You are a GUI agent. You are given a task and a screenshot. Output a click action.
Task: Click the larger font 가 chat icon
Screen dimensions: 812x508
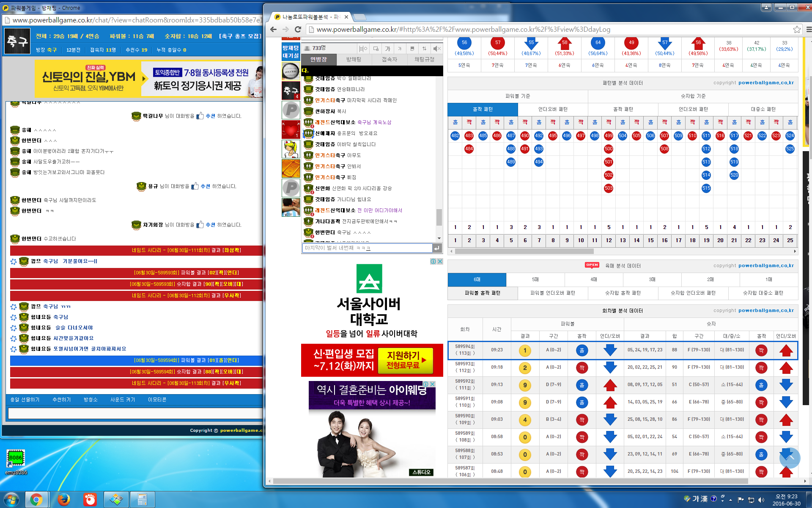(388, 48)
